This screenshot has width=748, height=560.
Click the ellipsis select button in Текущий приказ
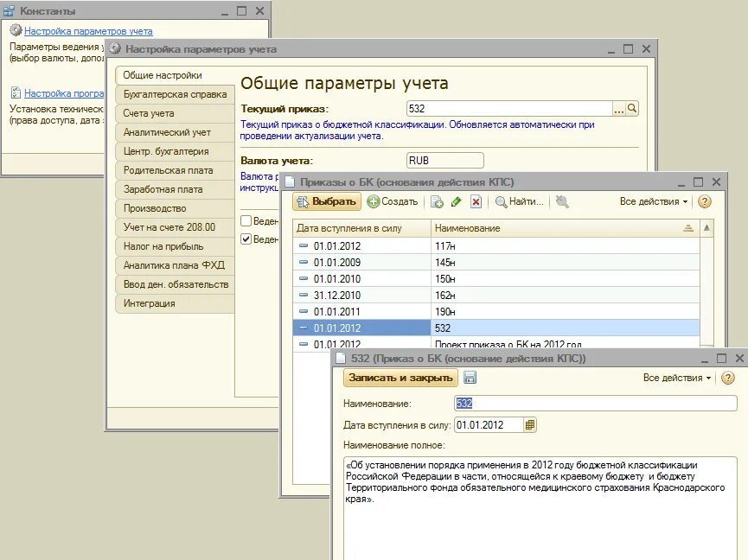(x=619, y=109)
